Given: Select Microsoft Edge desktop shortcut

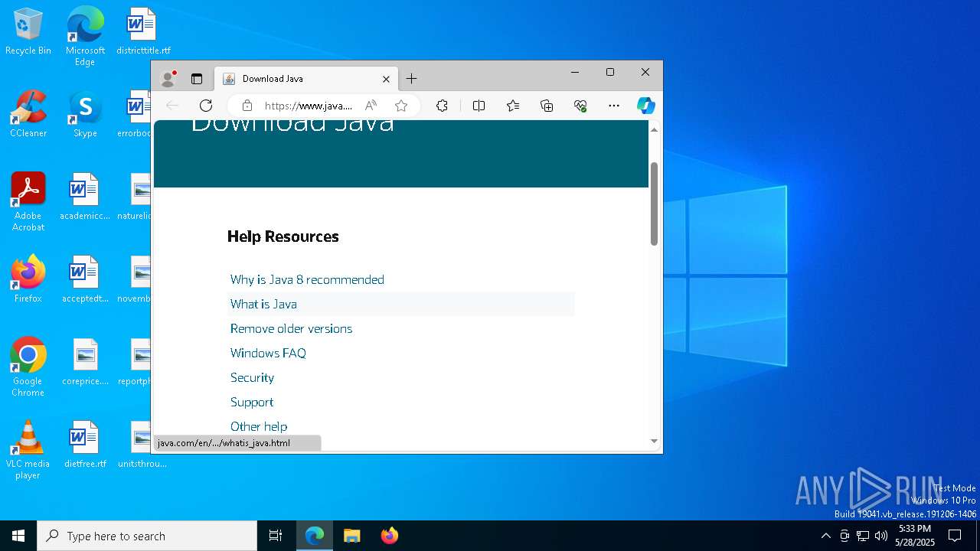Looking at the screenshot, I should (x=85, y=37).
